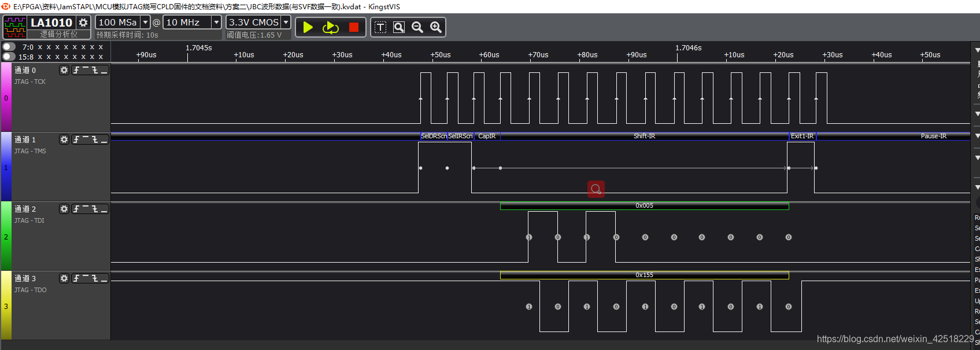Open LA1010 device settings gear
The width and height of the screenshot is (980, 350).
83,23
